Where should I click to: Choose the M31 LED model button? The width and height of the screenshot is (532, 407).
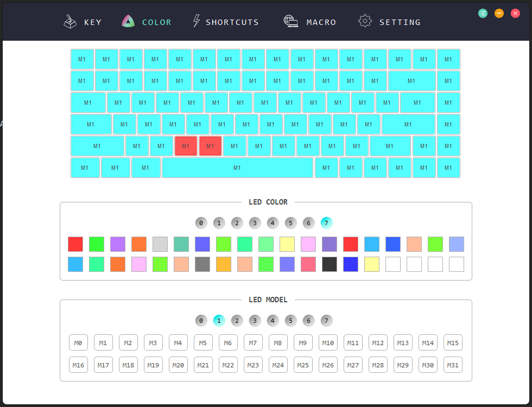(x=453, y=365)
